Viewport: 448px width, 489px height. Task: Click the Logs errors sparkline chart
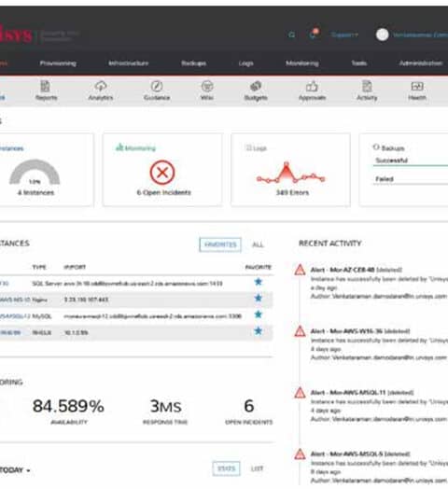(x=291, y=173)
